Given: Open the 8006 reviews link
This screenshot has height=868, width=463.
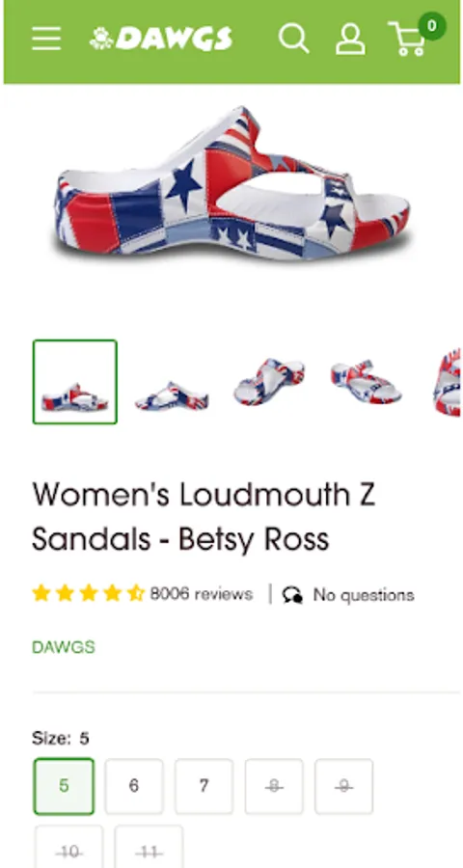Looking at the screenshot, I should [x=202, y=594].
